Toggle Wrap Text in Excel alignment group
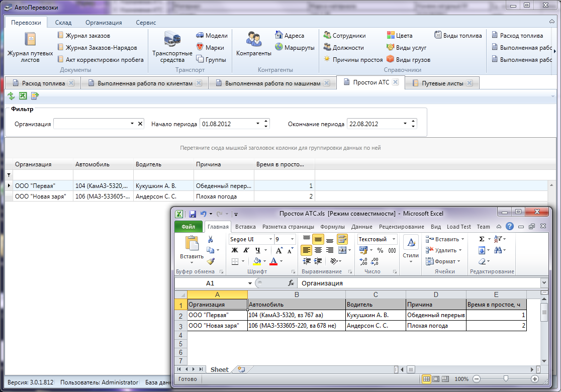 tap(342, 239)
